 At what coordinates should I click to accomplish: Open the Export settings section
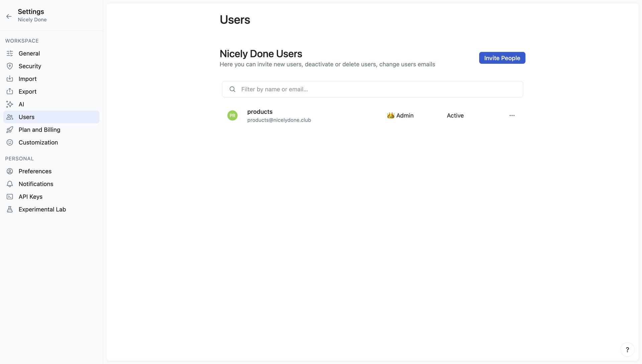pyautogui.click(x=27, y=92)
